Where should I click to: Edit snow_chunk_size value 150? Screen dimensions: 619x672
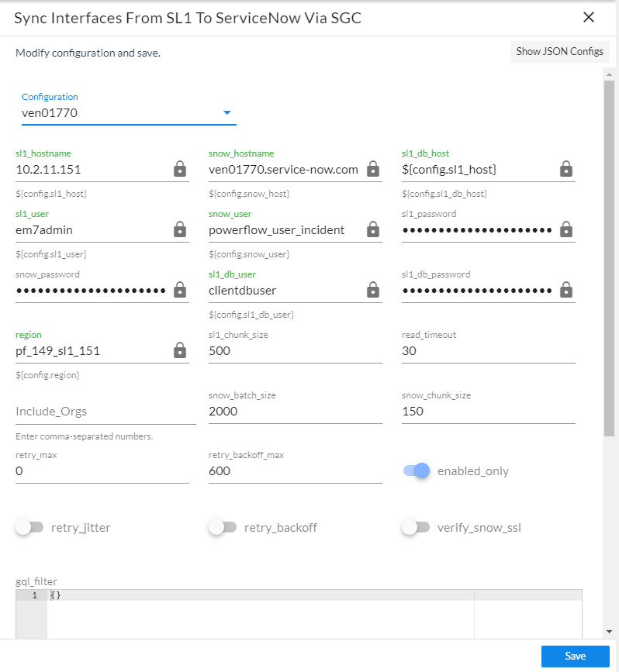tap(488, 412)
